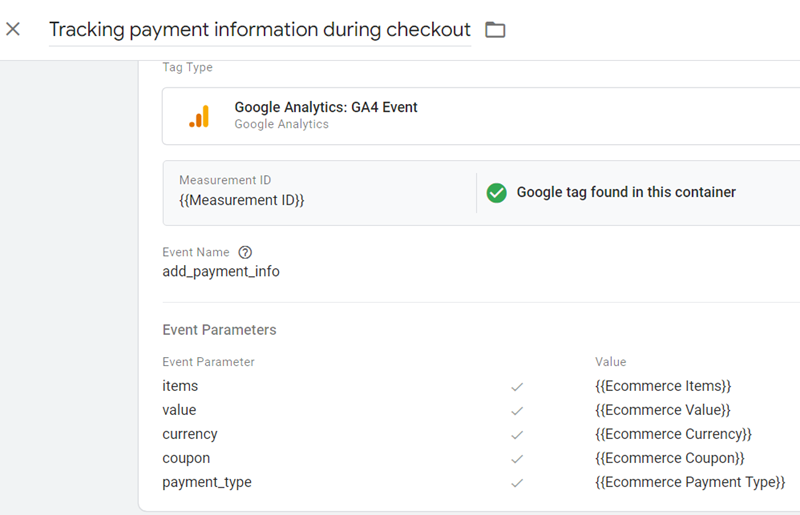Click the Google Analytics bar-chart icon

pyautogui.click(x=199, y=116)
